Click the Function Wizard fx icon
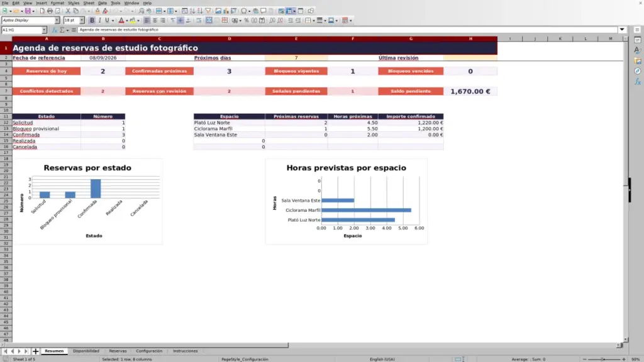This screenshot has width=644, height=362. pyautogui.click(x=54, y=30)
